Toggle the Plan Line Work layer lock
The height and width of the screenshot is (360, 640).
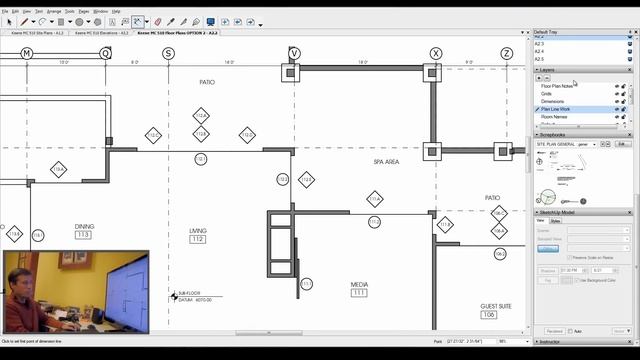624,109
